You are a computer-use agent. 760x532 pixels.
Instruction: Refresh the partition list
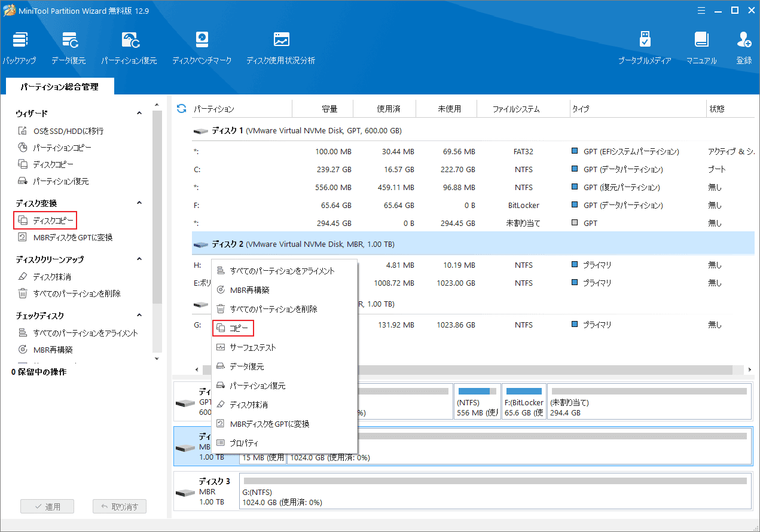click(182, 109)
